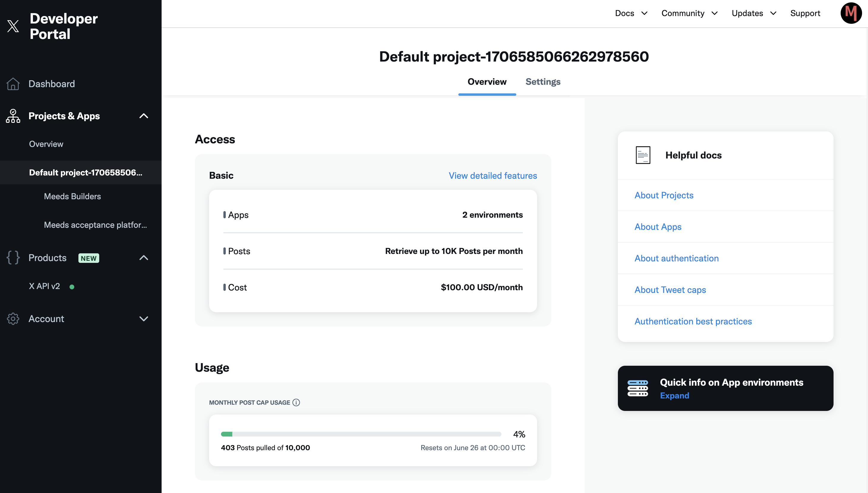Image resolution: width=868 pixels, height=493 pixels.
Task: Open the profile avatar M icon
Action: click(x=850, y=13)
